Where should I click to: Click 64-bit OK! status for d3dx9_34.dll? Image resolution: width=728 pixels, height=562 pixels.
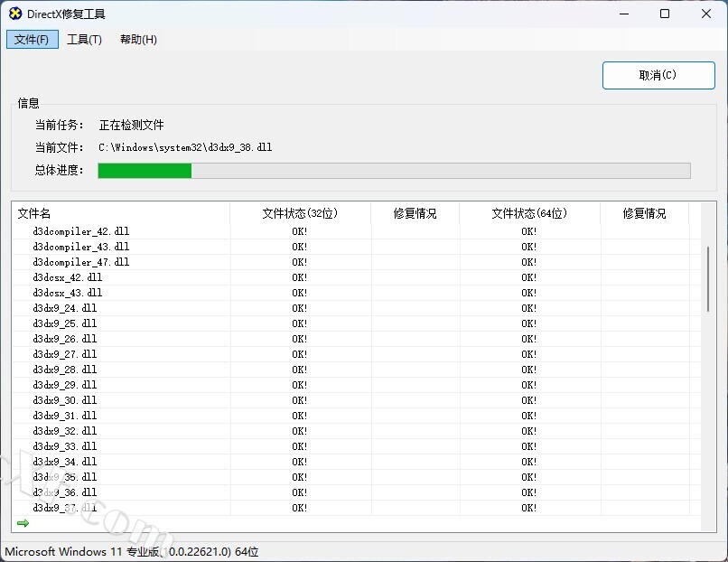528,461
